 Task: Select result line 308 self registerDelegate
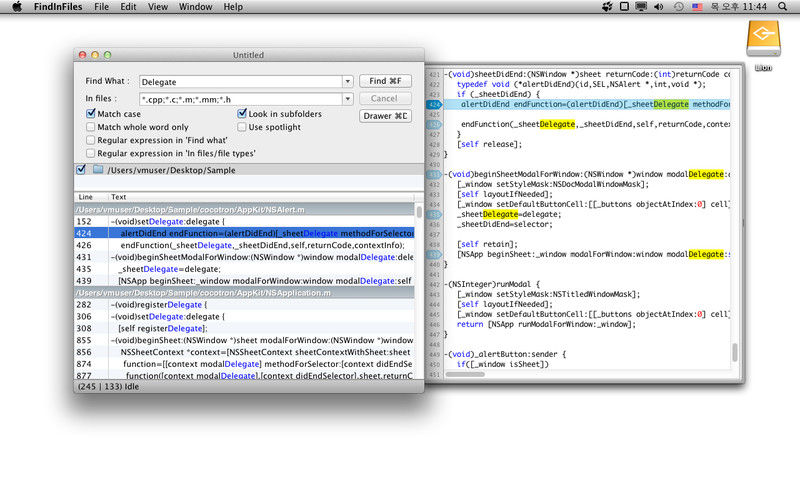coord(244,329)
